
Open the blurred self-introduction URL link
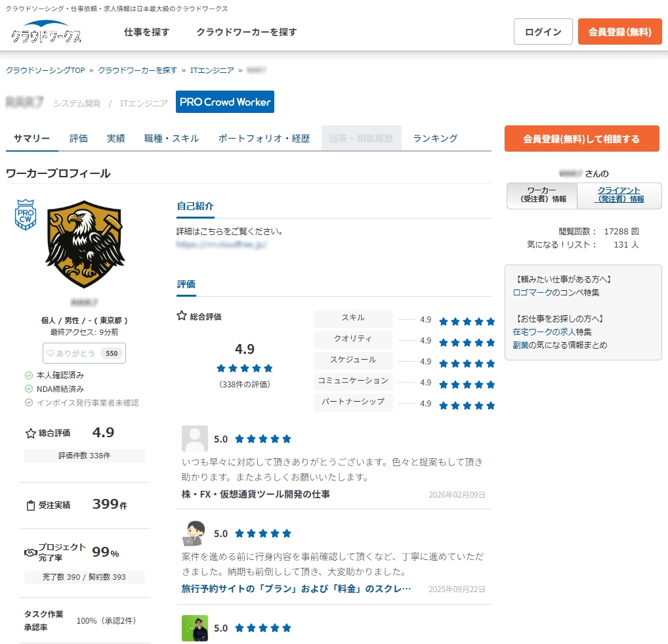click(222, 245)
